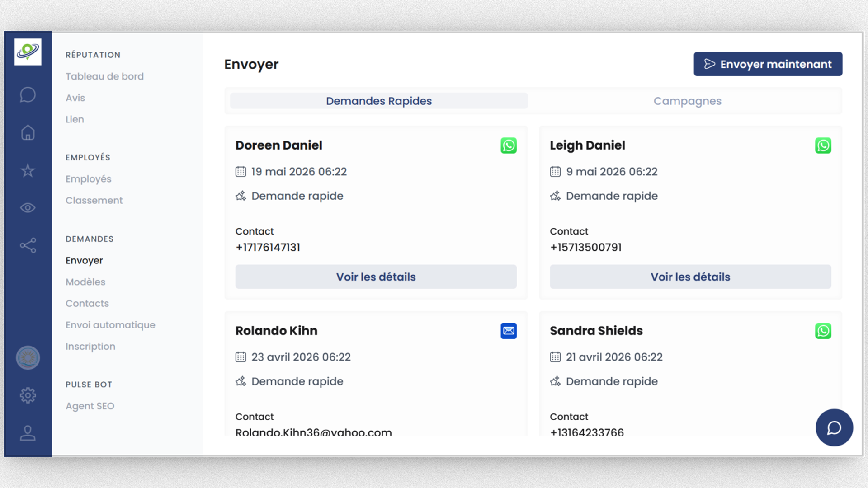
Task: Open Contacts in the sidebar
Action: (87, 303)
